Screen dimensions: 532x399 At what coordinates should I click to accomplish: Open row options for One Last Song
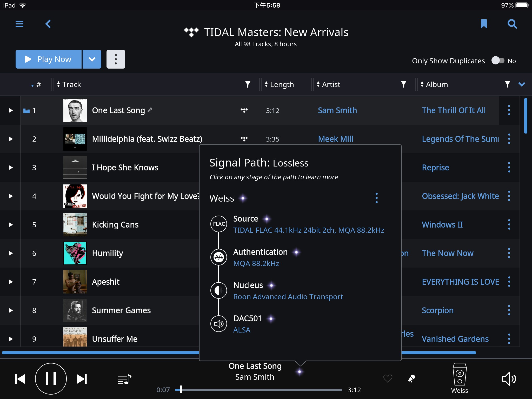coord(509,110)
